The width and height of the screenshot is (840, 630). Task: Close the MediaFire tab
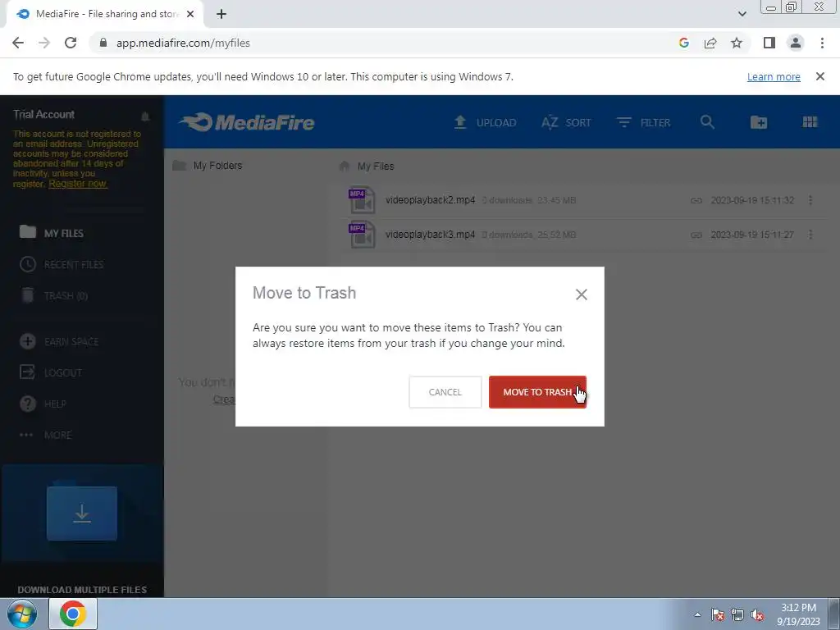click(190, 14)
